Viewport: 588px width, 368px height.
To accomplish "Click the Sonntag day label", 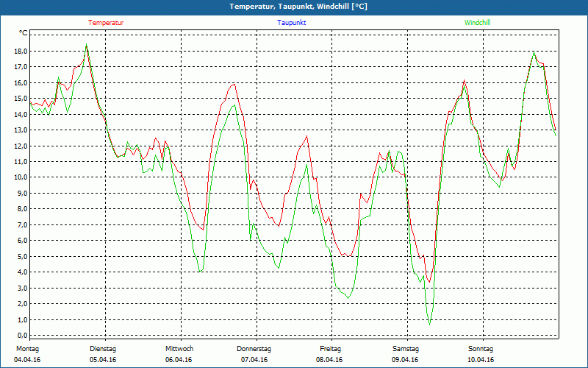I will pyautogui.click(x=481, y=349).
